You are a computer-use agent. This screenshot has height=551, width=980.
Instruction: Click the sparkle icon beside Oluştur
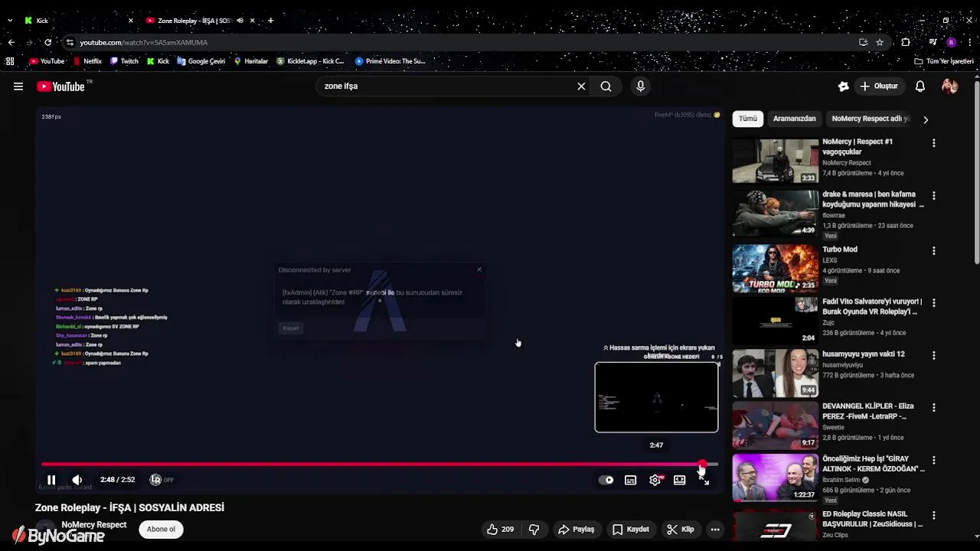coord(843,86)
